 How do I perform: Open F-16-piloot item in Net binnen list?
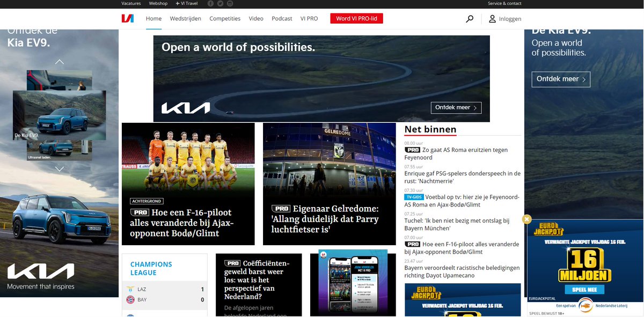[x=462, y=248]
